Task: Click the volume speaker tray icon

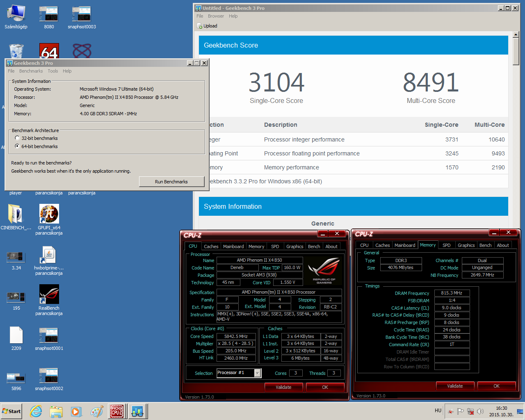Action: click(x=480, y=411)
